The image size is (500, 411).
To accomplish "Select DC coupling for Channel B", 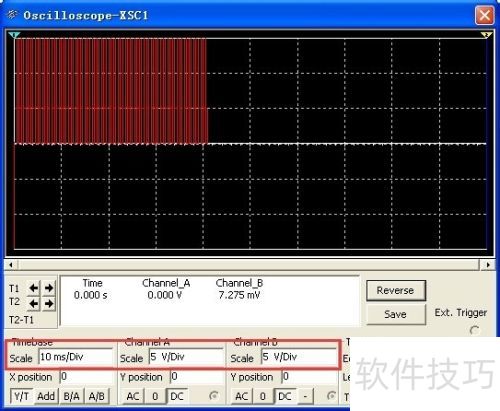I will [x=285, y=396].
